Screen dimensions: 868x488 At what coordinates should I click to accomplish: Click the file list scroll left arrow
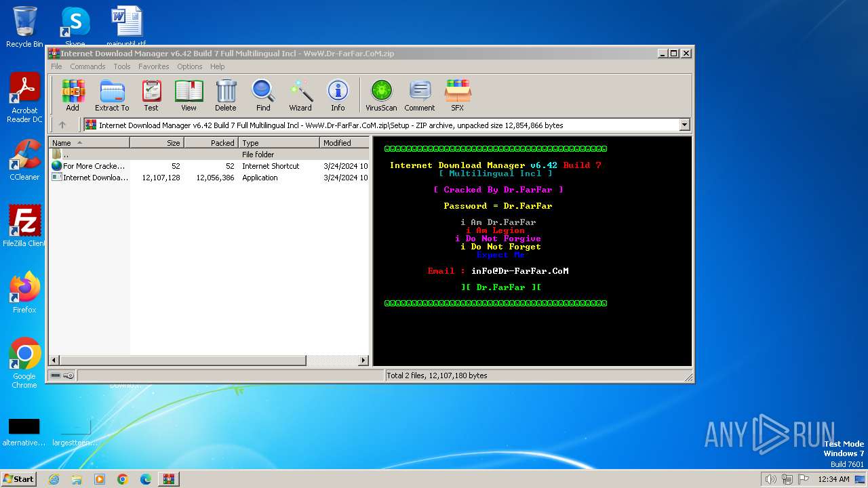coord(55,361)
